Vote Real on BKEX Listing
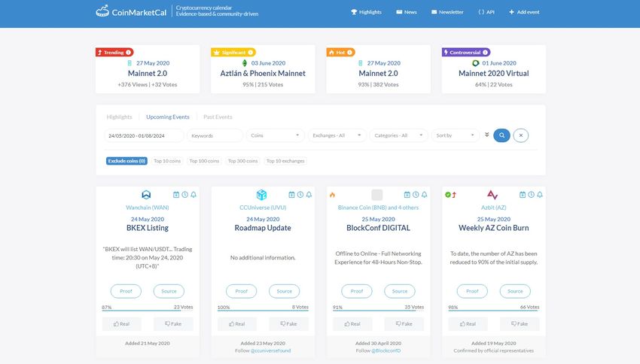 122,324
